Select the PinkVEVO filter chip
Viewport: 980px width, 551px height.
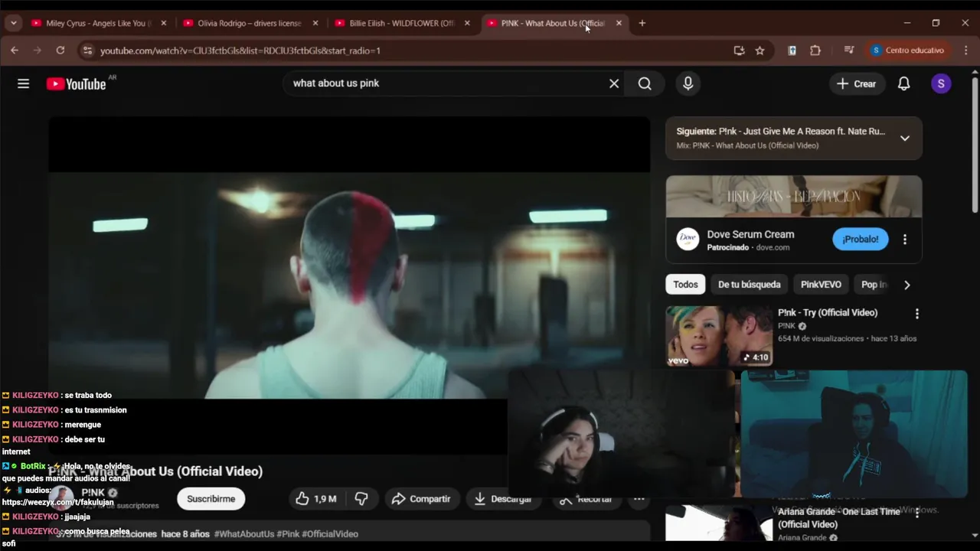pos(821,285)
